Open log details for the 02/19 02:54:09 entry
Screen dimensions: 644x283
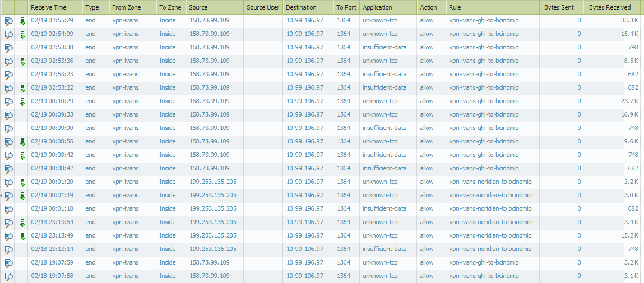pos(9,34)
